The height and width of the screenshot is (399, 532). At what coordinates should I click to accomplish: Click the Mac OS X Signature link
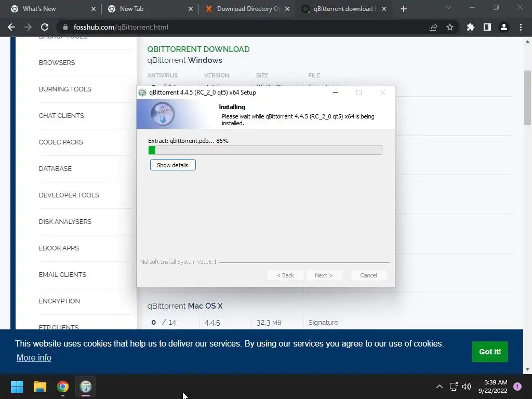pos(323,322)
